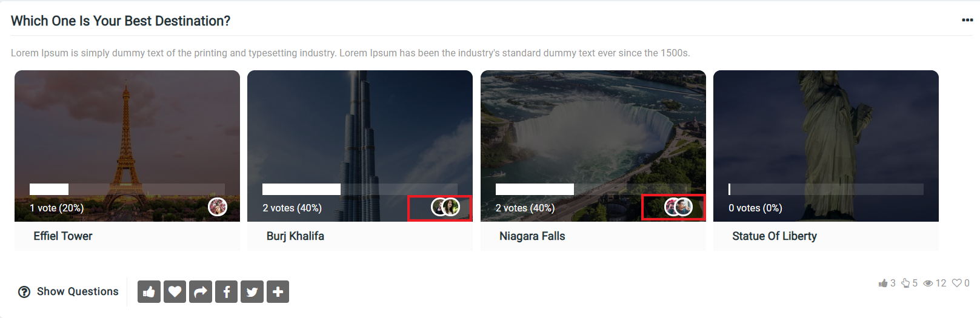Click the question mark icon
Image resolution: width=980 pixels, height=318 pixels.
(x=24, y=292)
